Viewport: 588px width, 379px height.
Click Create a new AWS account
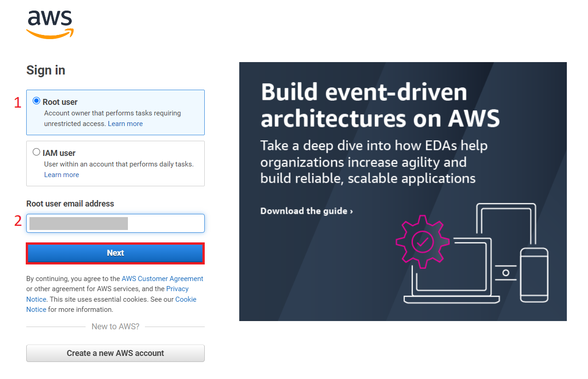(x=115, y=353)
